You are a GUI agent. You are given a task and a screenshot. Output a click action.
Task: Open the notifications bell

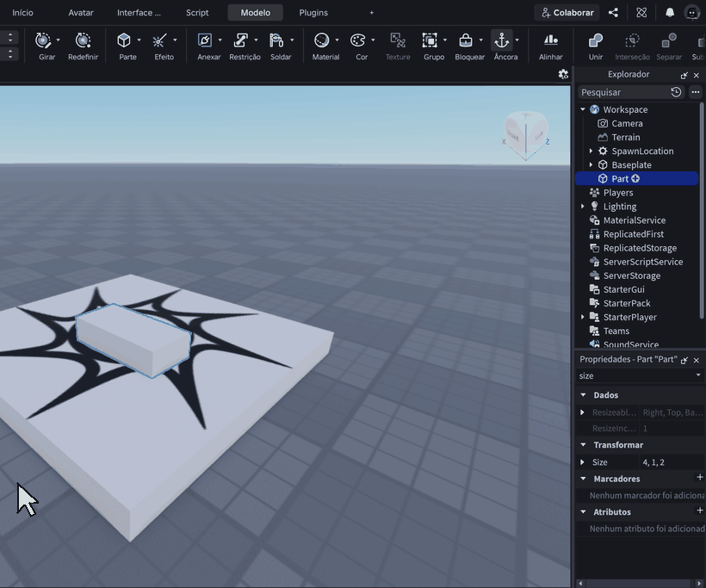pyautogui.click(x=670, y=13)
